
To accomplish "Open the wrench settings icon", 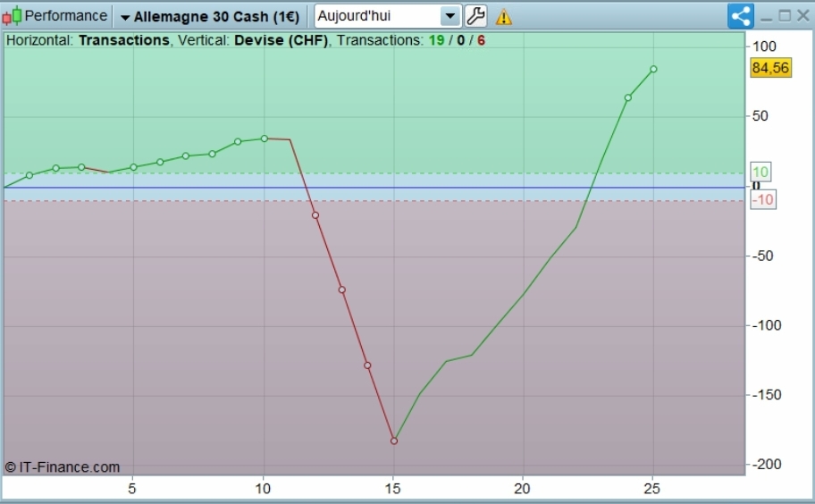I will pos(475,16).
